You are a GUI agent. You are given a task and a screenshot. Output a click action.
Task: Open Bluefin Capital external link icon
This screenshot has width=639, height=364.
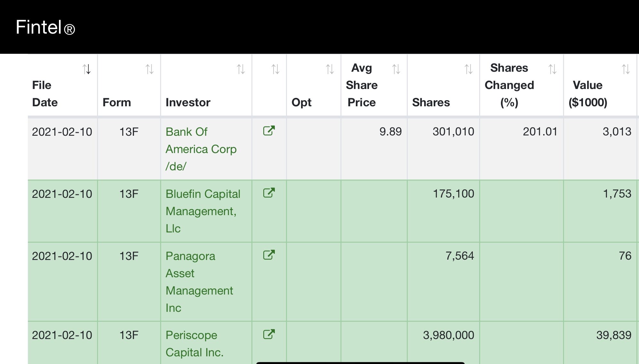point(269,193)
